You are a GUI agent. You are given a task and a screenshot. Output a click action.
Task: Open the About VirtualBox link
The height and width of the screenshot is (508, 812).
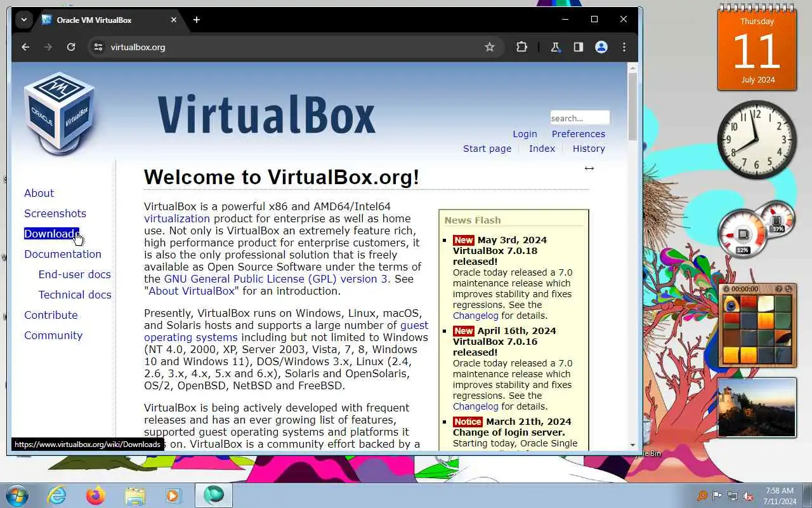click(x=192, y=291)
